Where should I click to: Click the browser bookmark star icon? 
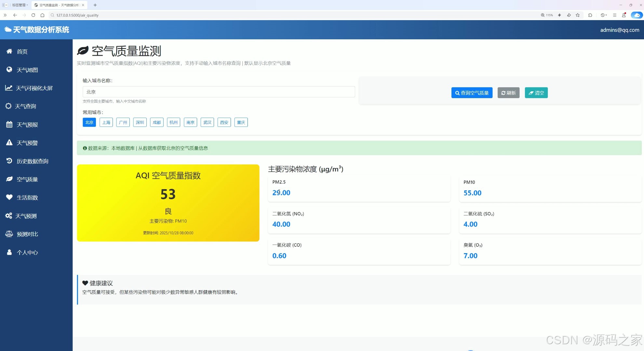point(578,15)
